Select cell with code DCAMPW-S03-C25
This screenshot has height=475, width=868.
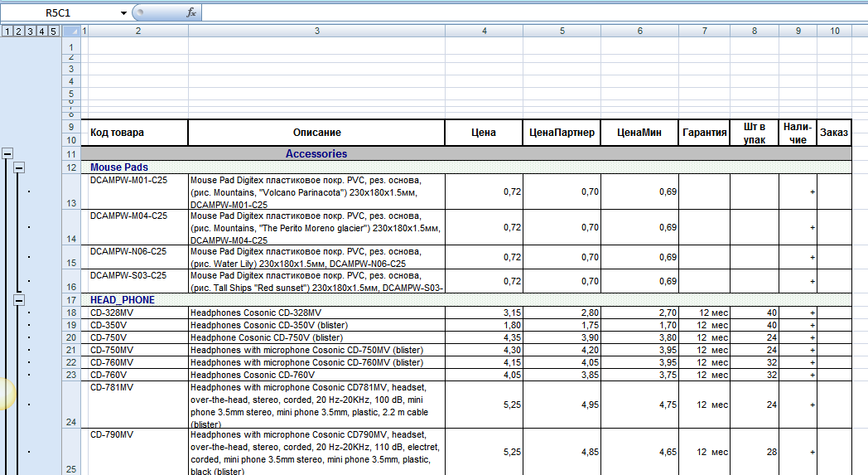point(137,281)
